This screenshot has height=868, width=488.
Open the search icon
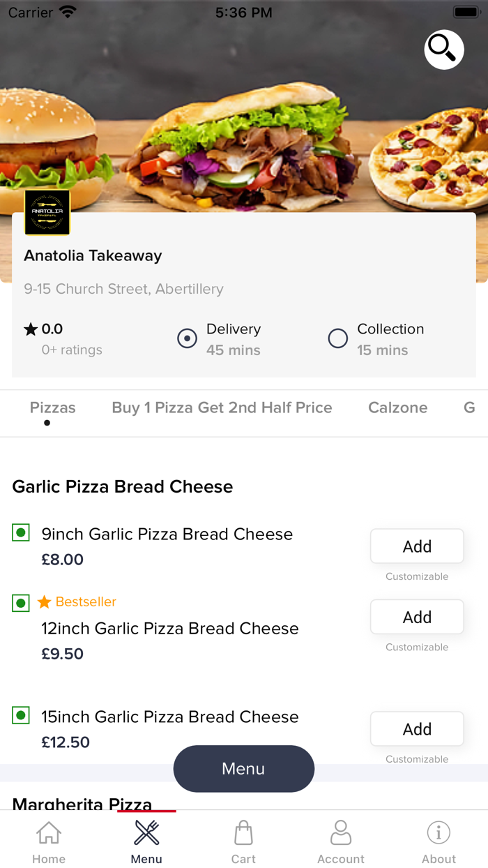(443, 50)
